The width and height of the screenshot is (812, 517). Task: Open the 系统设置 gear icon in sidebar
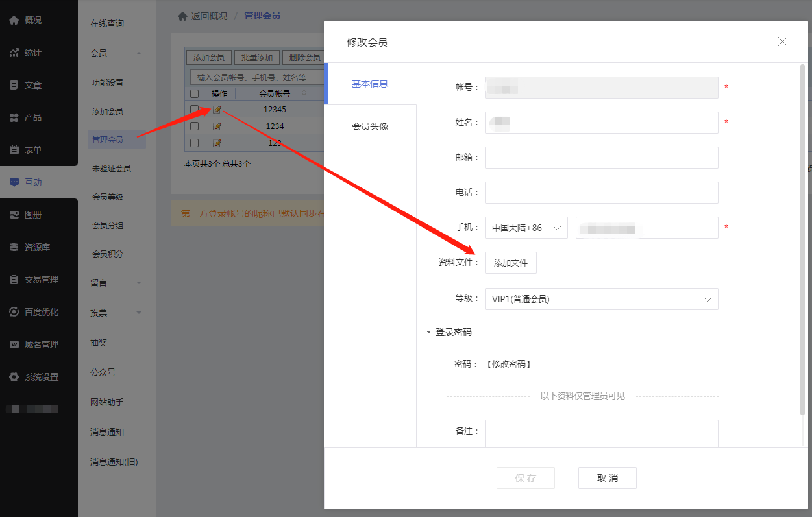[x=14, y=377]
